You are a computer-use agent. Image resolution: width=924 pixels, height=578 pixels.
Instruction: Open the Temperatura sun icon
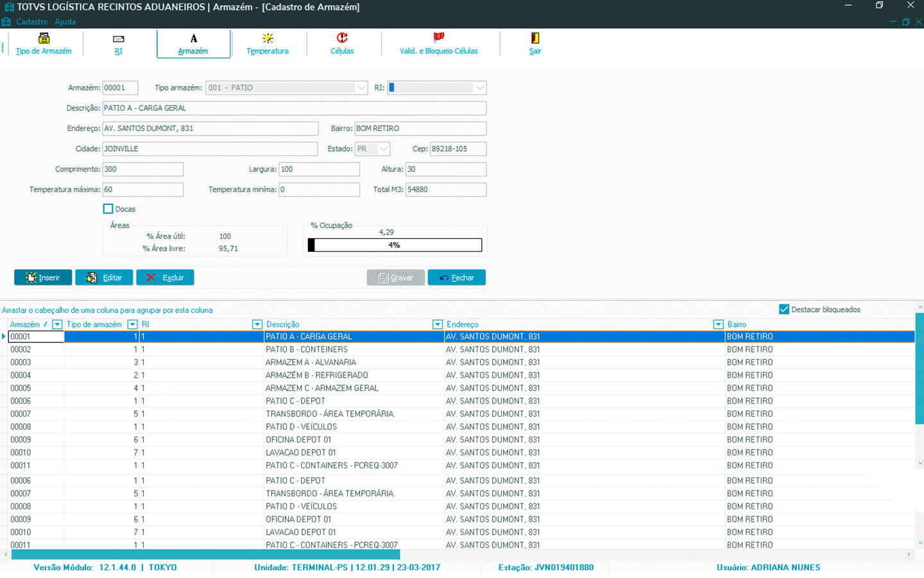click(268, 39)
